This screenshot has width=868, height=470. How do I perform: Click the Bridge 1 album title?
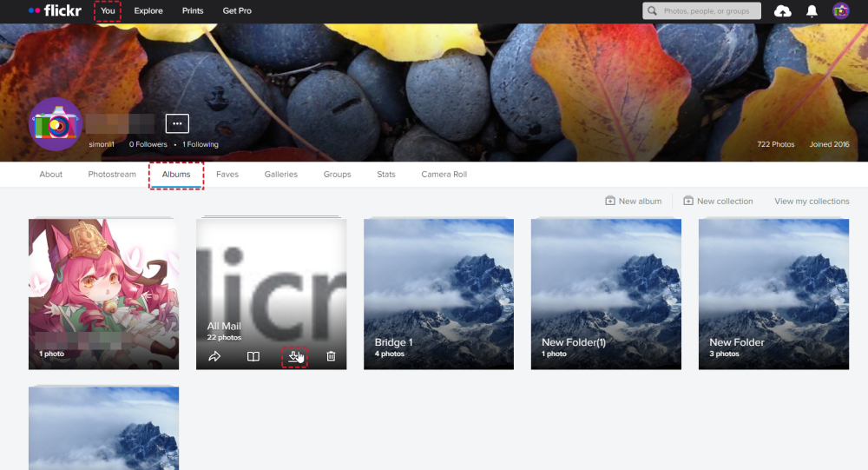point(393,342)
